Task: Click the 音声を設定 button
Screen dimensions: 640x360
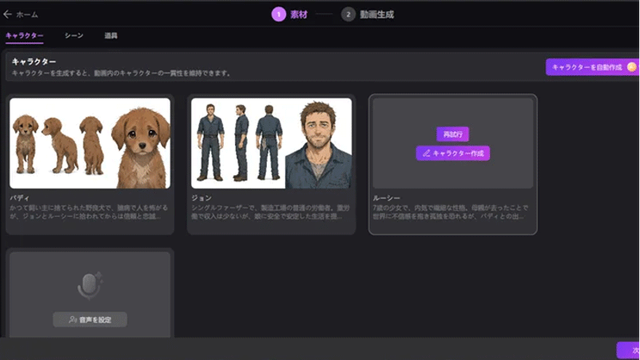Action: point(90,320)
